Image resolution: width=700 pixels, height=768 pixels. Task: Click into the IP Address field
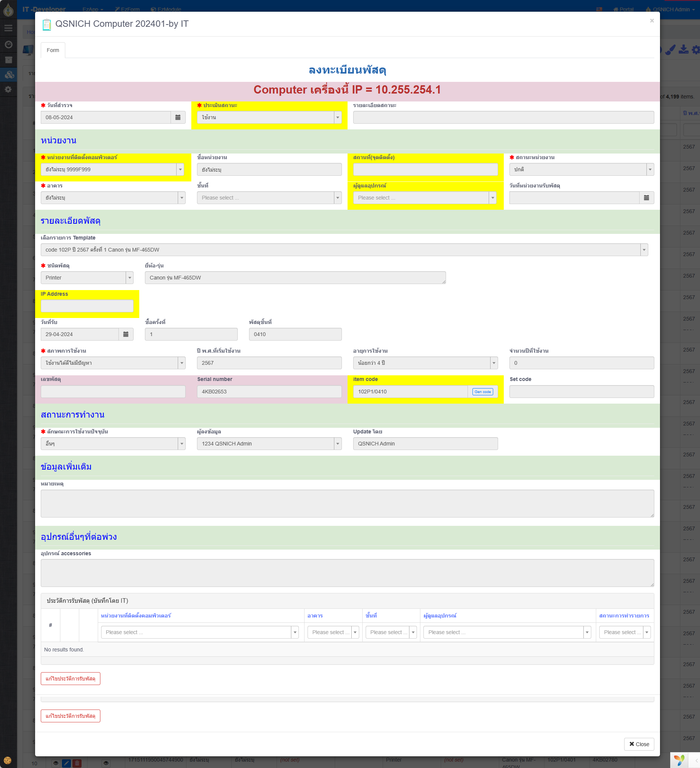pyautogui.click(x=87, y=306)
